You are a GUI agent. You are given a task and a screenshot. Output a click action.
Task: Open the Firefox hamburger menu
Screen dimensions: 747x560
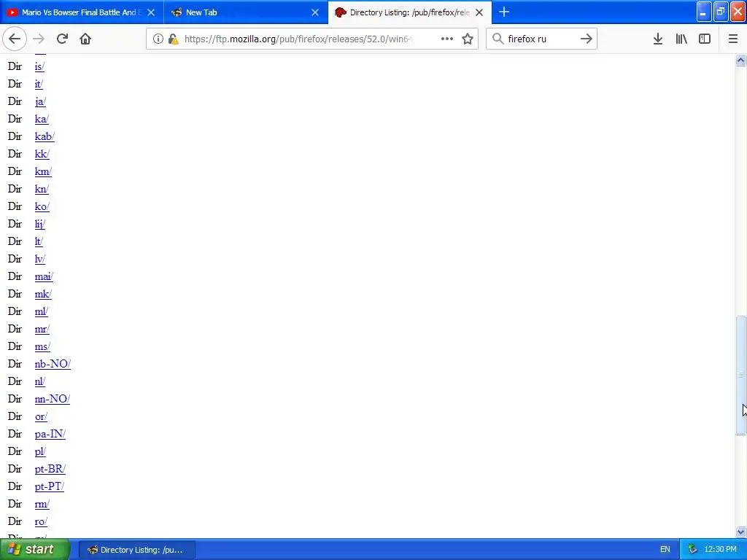click(x=733, y=39)
